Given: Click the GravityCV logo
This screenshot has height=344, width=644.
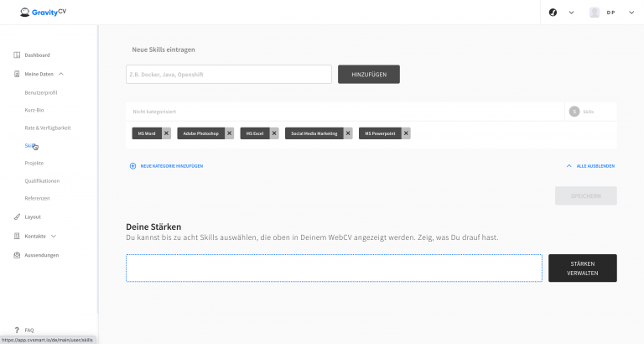Looking at the screenshot, I should (48, 12).
